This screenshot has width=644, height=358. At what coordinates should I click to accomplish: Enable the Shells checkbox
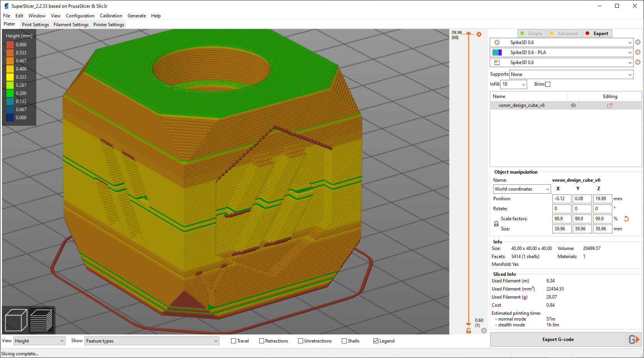tap(344, 341)
